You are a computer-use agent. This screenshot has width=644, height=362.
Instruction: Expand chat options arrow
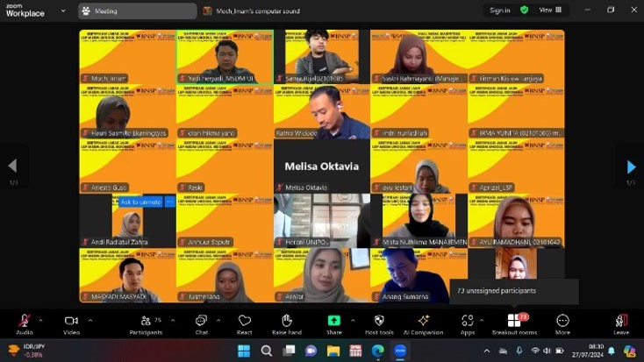[x=218, y=320]
